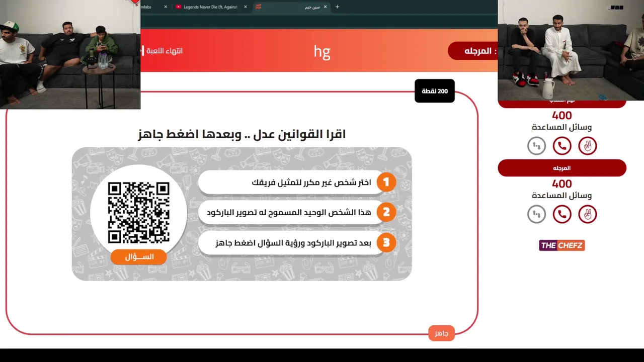Viewport: 644px width, 362px height.
Task: Click the YouTube favicon on Legends tab
Action: [x=179, y=7]
